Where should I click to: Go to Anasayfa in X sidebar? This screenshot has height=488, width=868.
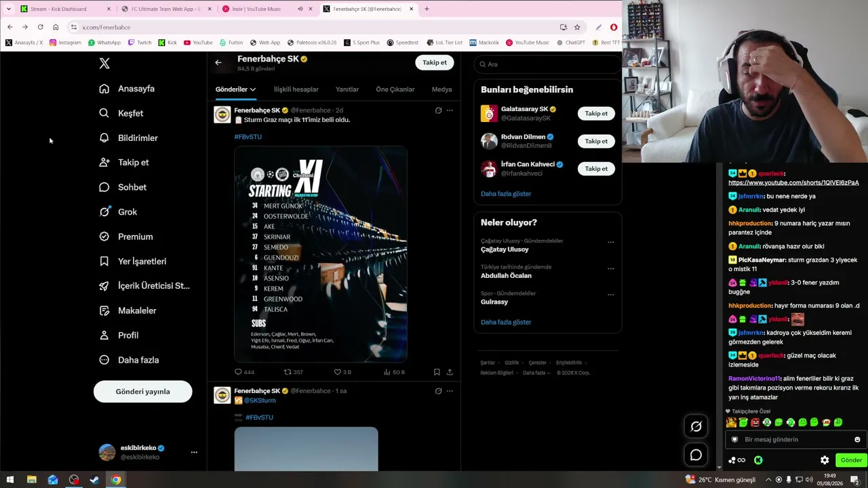point(127,89)
